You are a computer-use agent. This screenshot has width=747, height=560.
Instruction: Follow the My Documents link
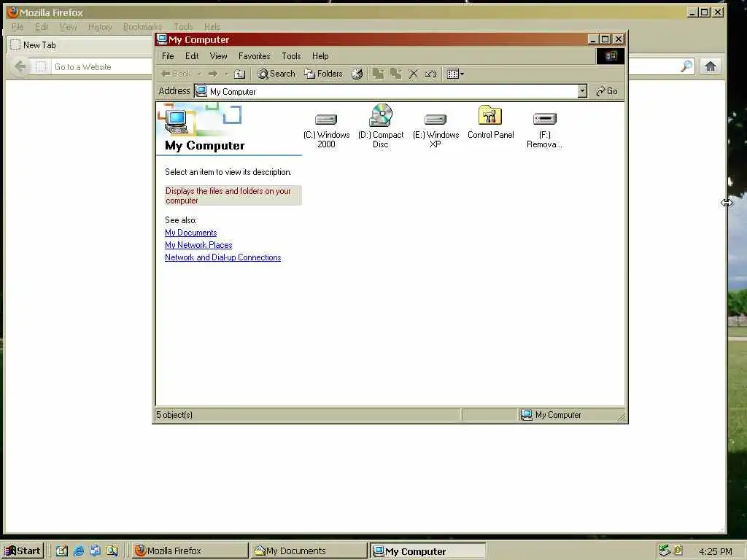pos(190,233)
